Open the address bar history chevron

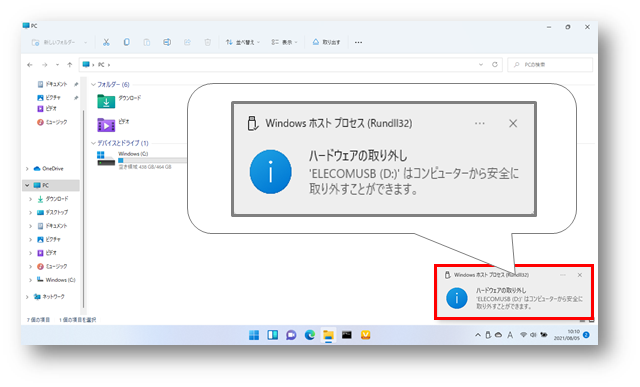click(481, 64)
